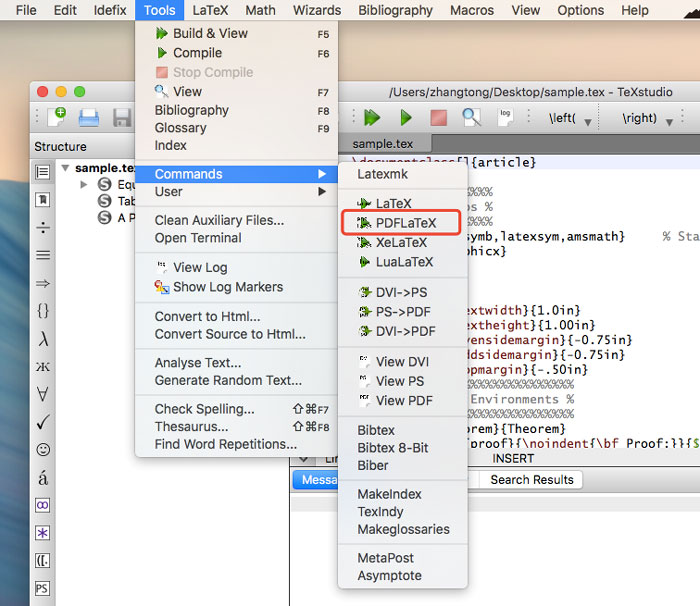This screenshot has width=700, height=606.
Task: Select the XeLaTeX command
Action: (403, 242)
